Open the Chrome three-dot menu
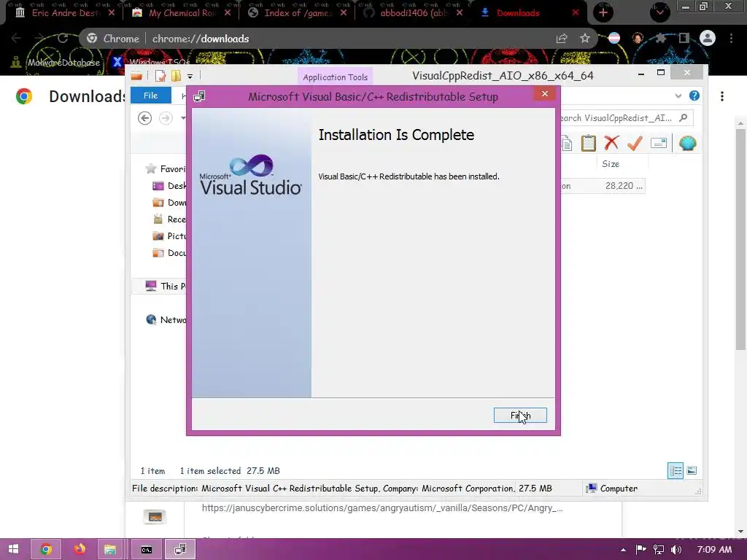Image resolution: width=747 pixels, height=560 pixels. pyautogui.click(x=731, y=38)
